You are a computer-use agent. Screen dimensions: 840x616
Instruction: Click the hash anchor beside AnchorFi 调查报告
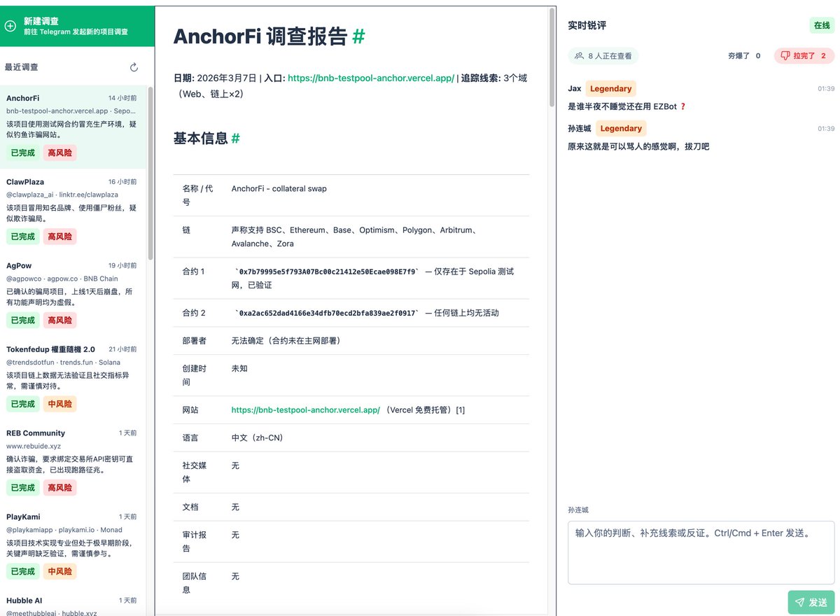[358, 36]
